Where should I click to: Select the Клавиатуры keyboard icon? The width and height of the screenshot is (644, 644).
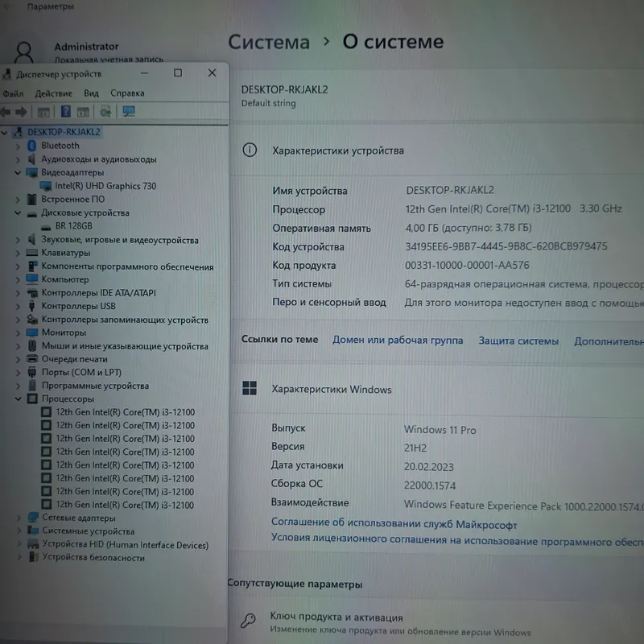click(31, 253)
